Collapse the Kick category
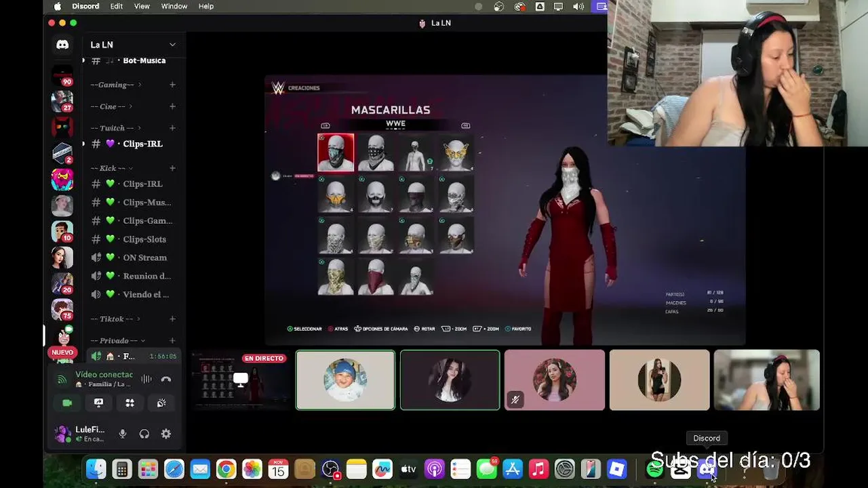This screenshot has height=488, width=868. tap(111, 168)
